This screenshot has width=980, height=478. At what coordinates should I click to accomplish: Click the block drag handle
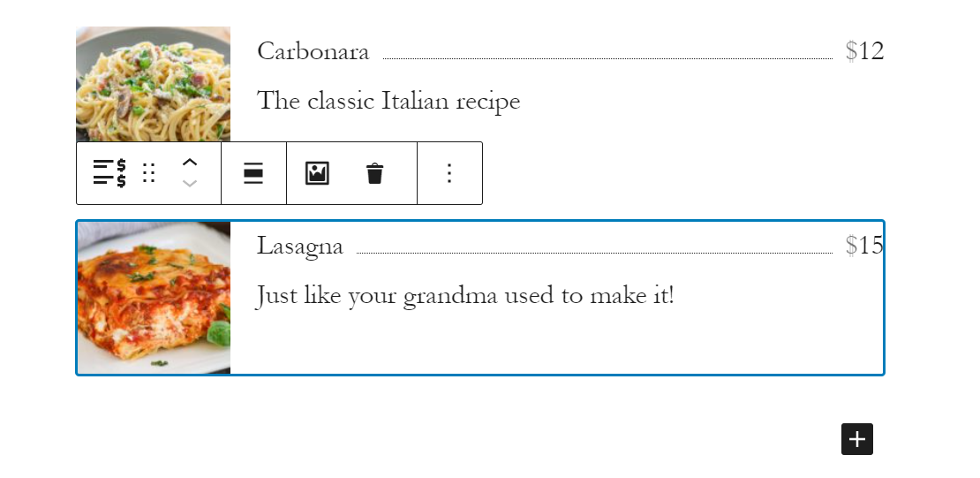[x=149, y=173]
